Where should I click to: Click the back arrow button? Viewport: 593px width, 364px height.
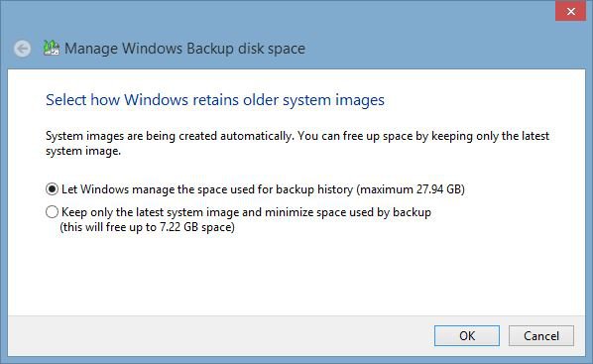click(x=23, y=49)
